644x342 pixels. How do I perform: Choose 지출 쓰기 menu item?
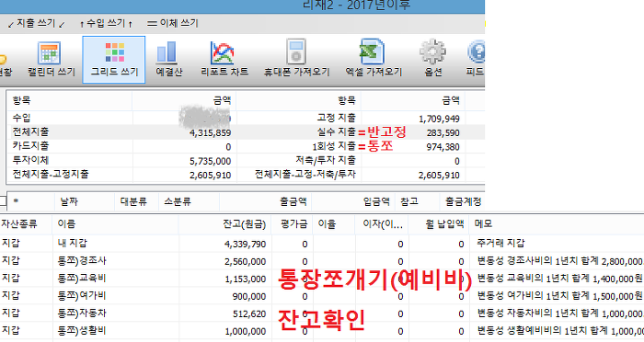point(36,23)
